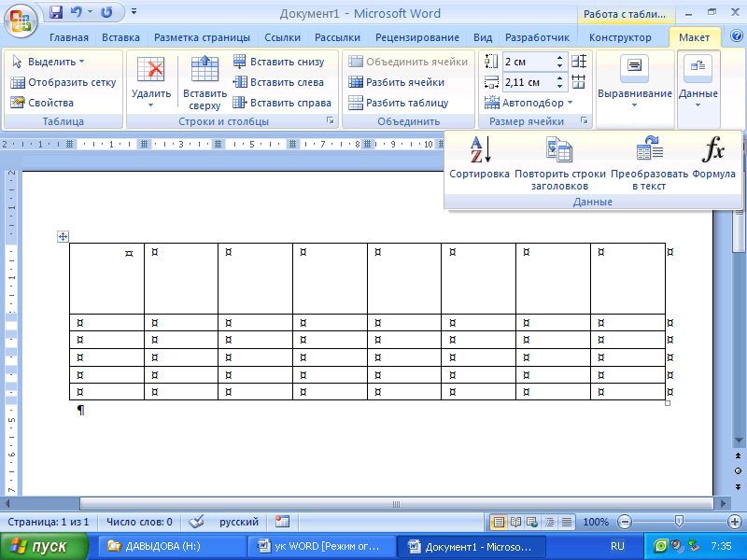
Task: Expand the Выравнивание group
Action: click(x=635, y=82)
